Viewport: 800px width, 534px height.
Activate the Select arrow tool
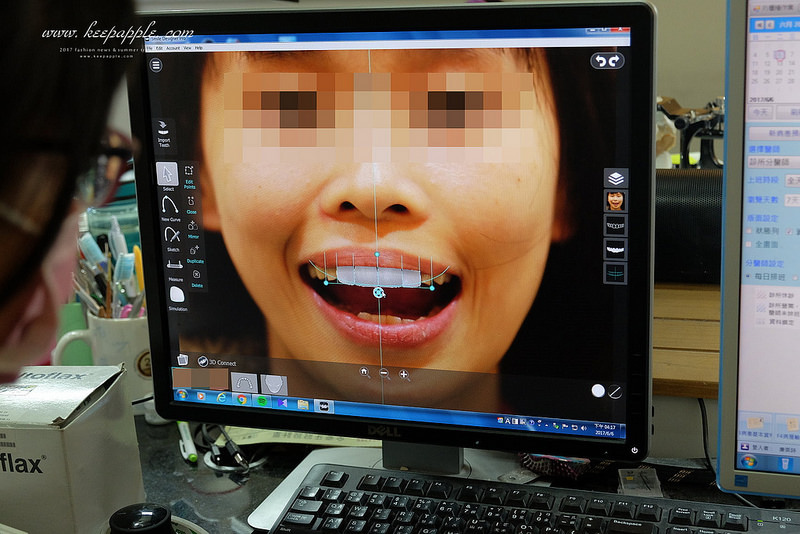tap(167, 176)
